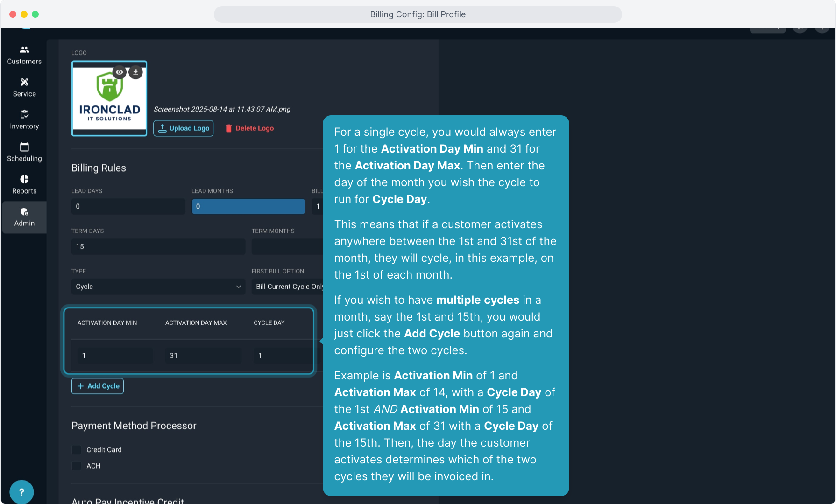Image resolution: width=836 pixels, height=504 pixels.
Task: Focus the Lead Months input field
Action: coord(248,206)
